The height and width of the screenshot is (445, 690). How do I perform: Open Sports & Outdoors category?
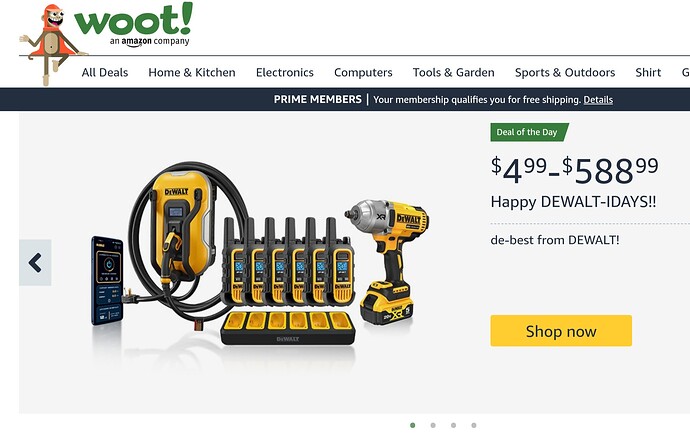[x=565, y=72]
